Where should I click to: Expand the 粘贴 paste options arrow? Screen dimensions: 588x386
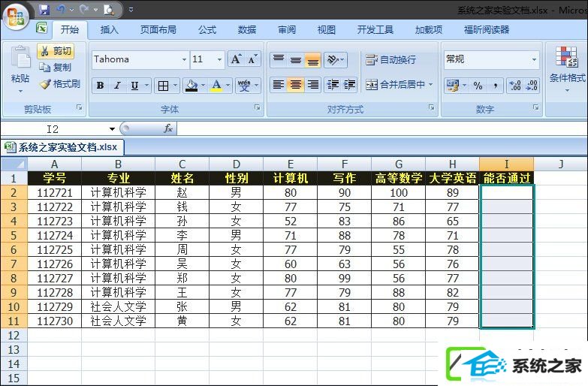pos(20,91)
